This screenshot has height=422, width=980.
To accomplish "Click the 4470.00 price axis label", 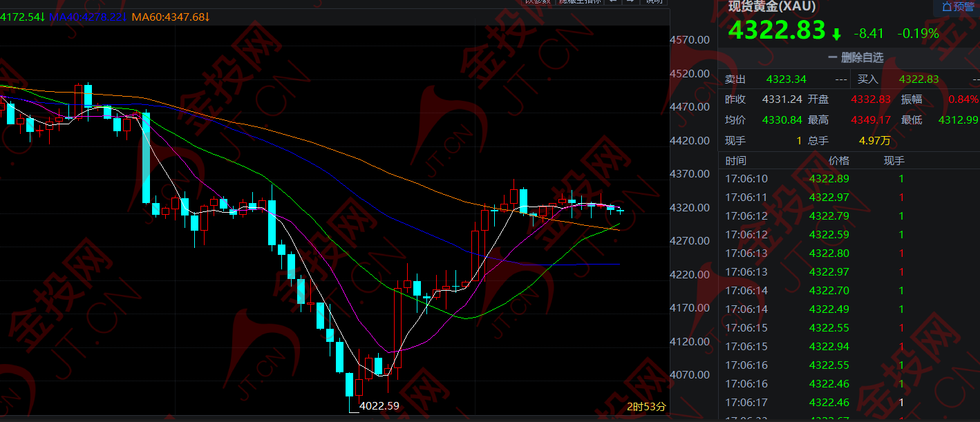I will [x=690, y=107].
